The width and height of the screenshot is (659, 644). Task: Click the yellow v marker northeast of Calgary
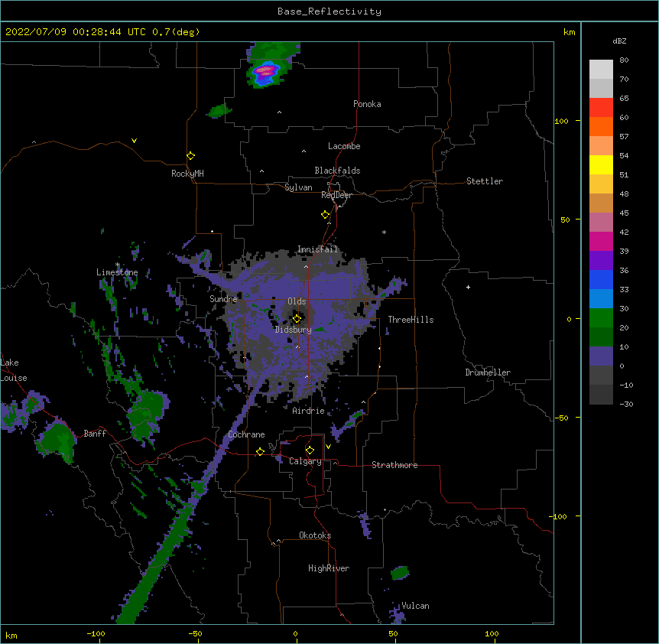[x=328, y=447]
